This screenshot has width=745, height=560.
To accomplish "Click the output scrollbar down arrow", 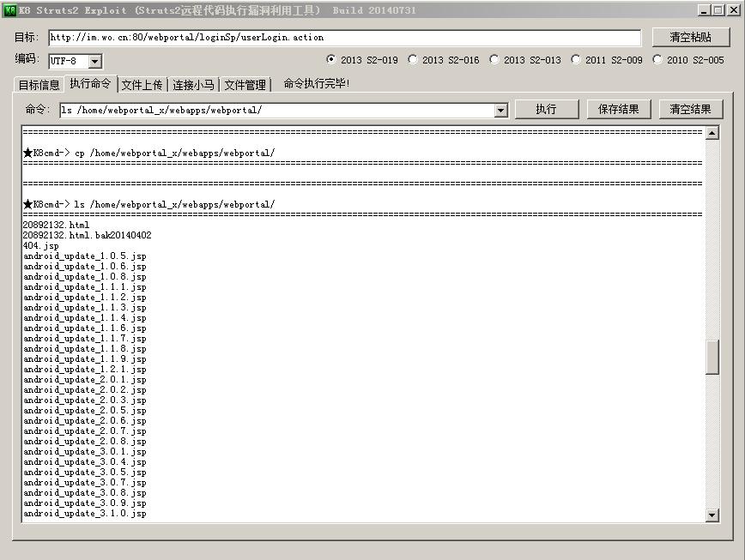I will [712, 515].
